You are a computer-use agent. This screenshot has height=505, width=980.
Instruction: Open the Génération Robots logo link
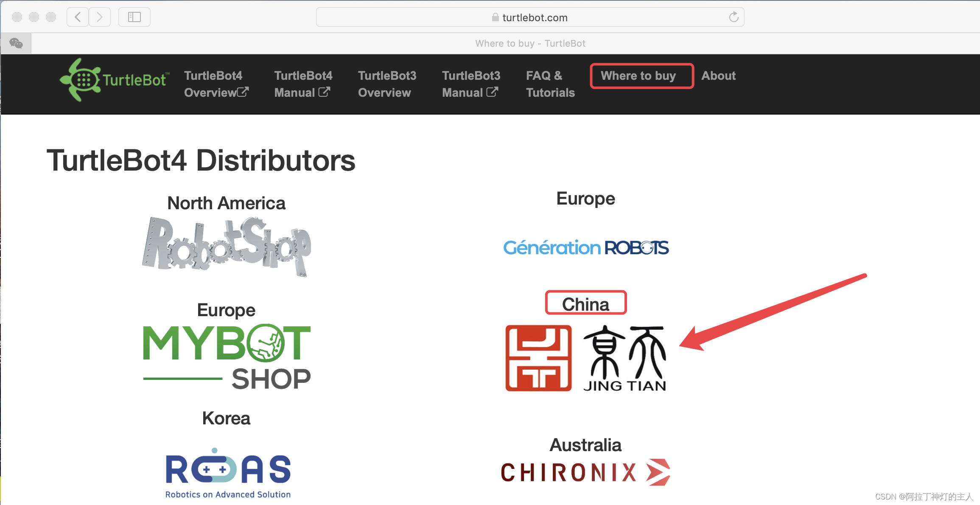(585, 247)
